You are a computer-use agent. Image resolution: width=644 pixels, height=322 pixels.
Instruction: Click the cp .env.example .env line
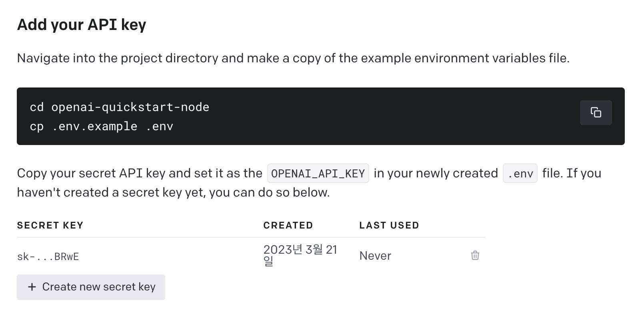point(102,126)
